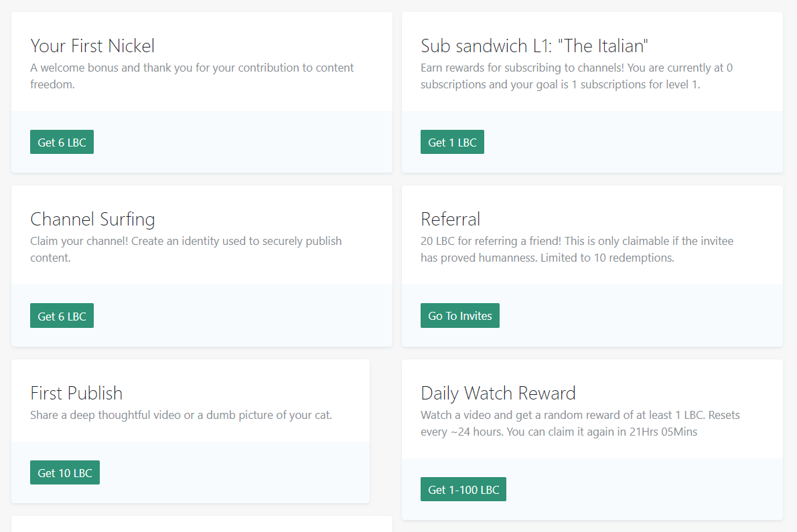Select the "Your First Nickel" heading

pos(92,46)
